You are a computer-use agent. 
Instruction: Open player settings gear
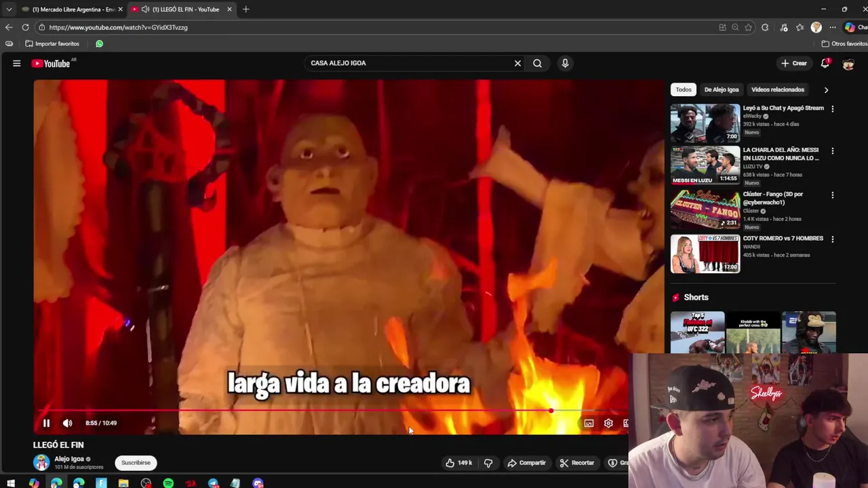608,423
